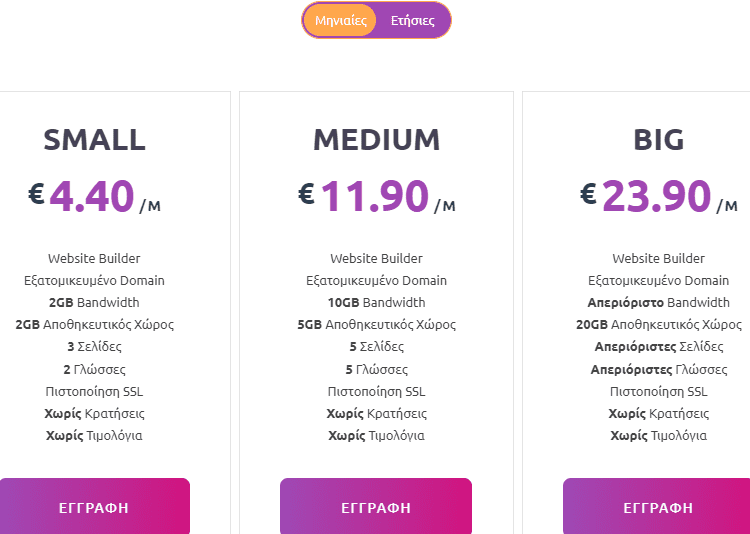The height and width of the screenshot is (534, 750).
Task: Click 2GB Bandwidth in SMALL plan
Action: (94, 302)
